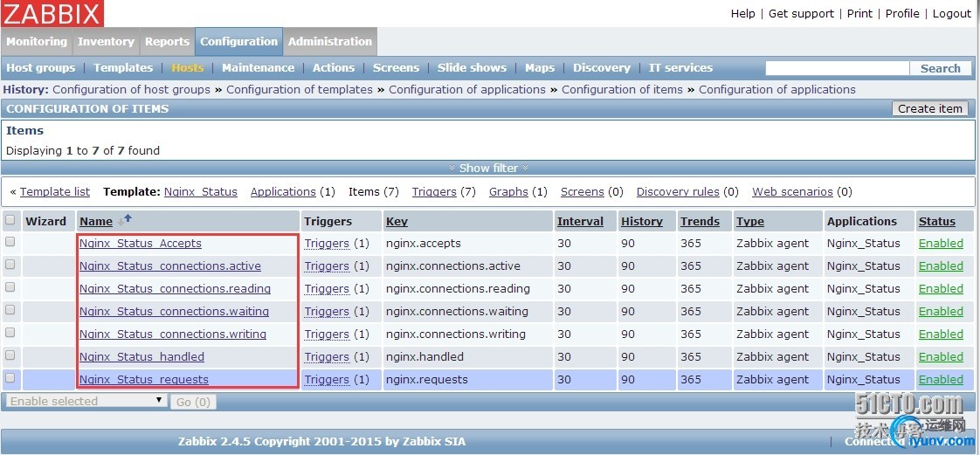
Task: Go to Actions submenu
Action: point(334,67)
